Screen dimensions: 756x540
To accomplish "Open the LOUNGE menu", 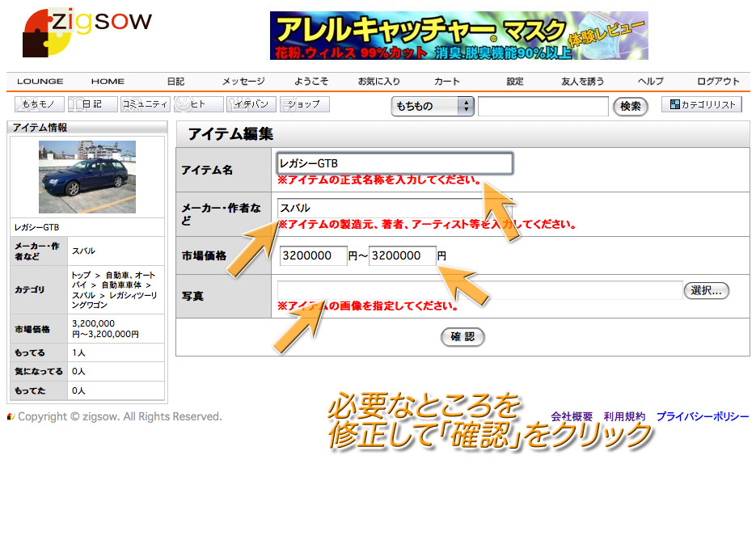I will [x=40, y=82].
